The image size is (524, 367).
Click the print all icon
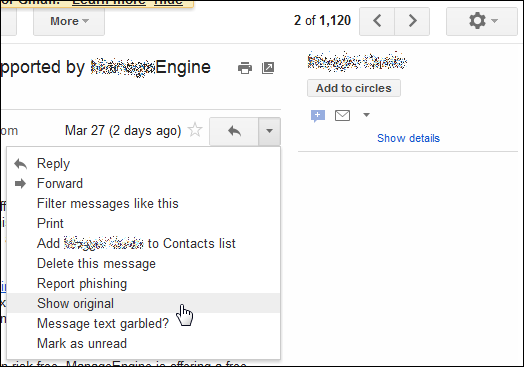(x=245, y=68)
